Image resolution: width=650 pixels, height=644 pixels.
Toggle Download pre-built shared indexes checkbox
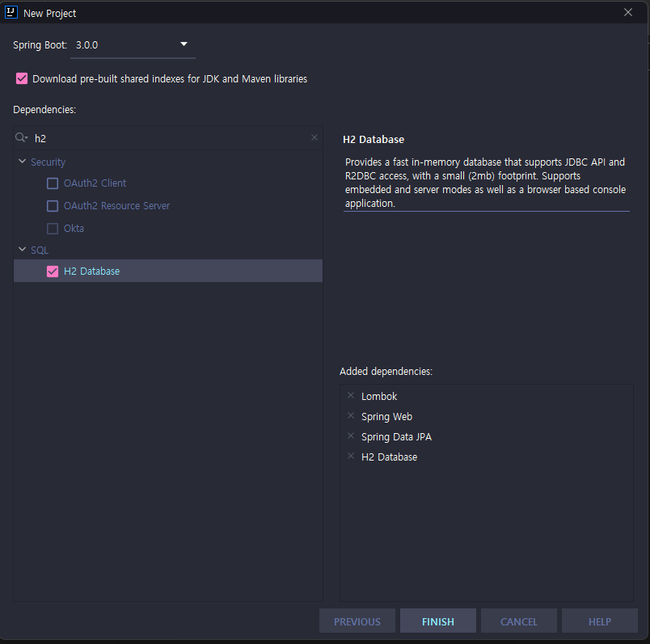tap(22, 78)
